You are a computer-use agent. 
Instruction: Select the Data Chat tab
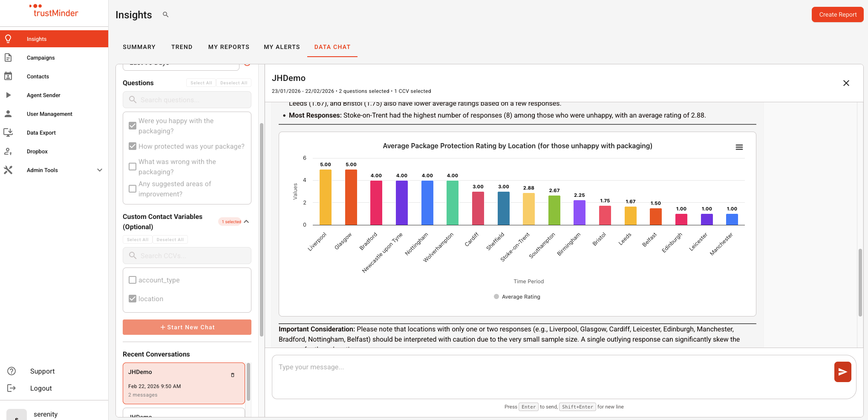[332, 47]
